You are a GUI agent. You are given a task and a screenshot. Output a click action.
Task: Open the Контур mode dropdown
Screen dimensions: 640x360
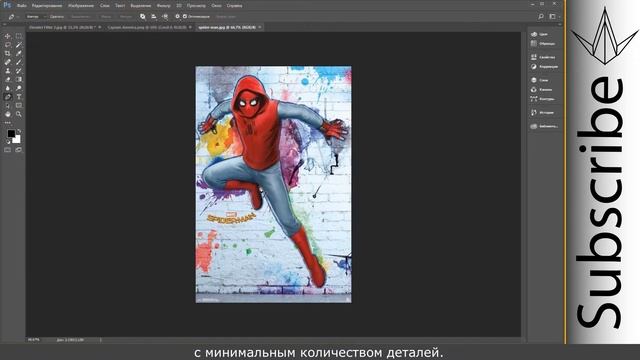click(36, 17)
